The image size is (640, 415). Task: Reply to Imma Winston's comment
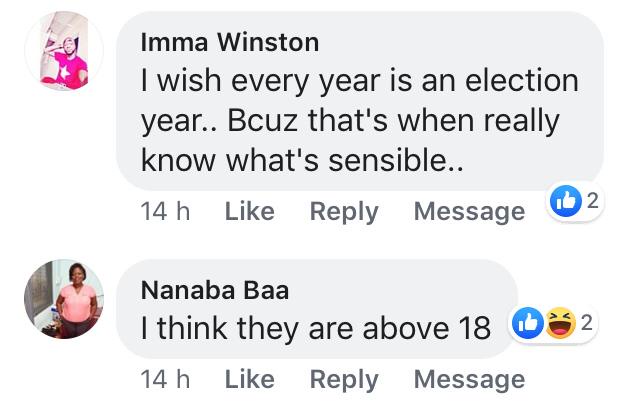pyautogui.click(x=344, y=211)
